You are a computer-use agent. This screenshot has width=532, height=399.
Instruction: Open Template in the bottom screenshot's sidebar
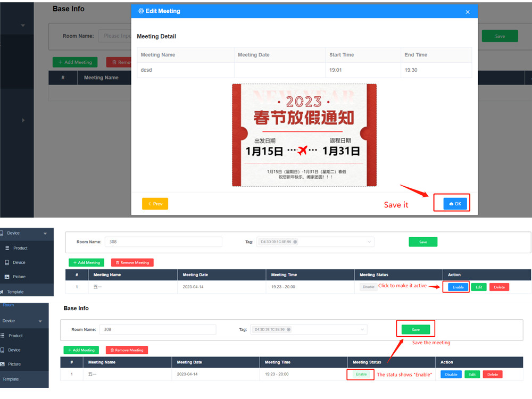click(11, 379)
